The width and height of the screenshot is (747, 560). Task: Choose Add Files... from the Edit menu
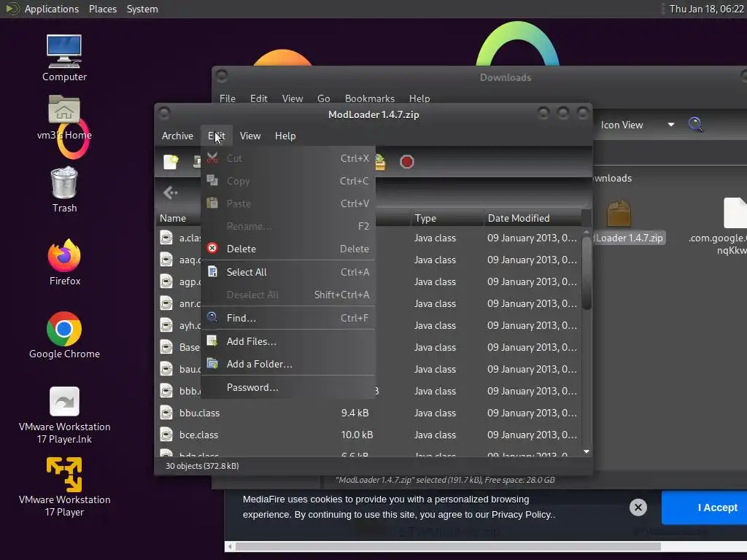[x=288, y=341]
